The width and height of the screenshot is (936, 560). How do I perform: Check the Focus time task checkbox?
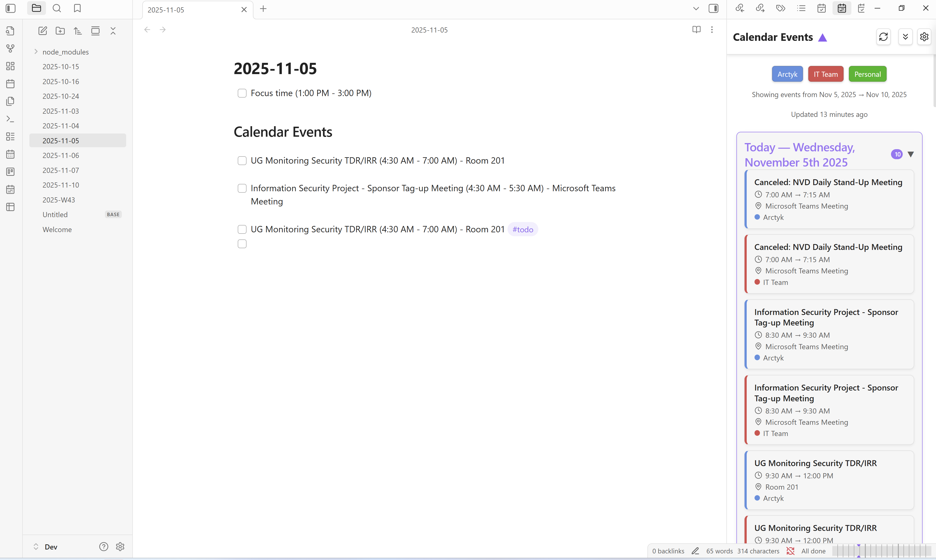click(242, 93)
